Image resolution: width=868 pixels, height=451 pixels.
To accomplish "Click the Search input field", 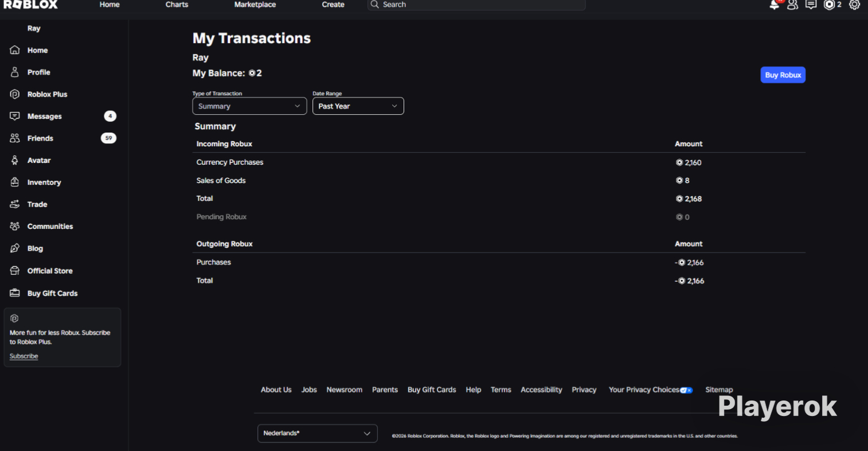I will 476,5.
